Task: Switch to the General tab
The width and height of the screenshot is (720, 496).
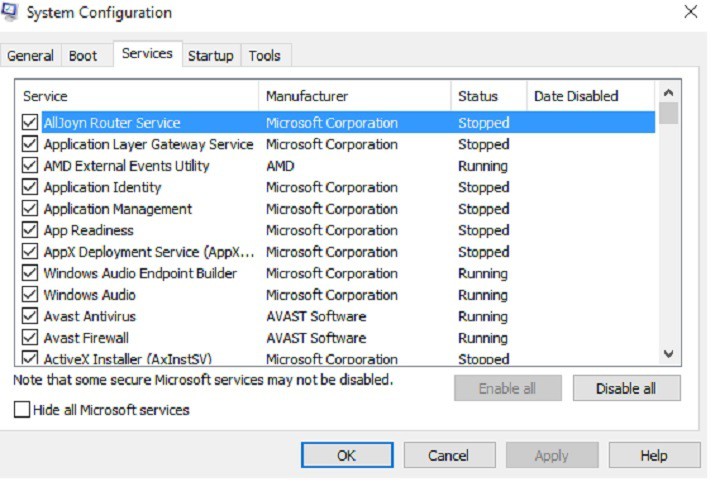Action: [30, 56]
